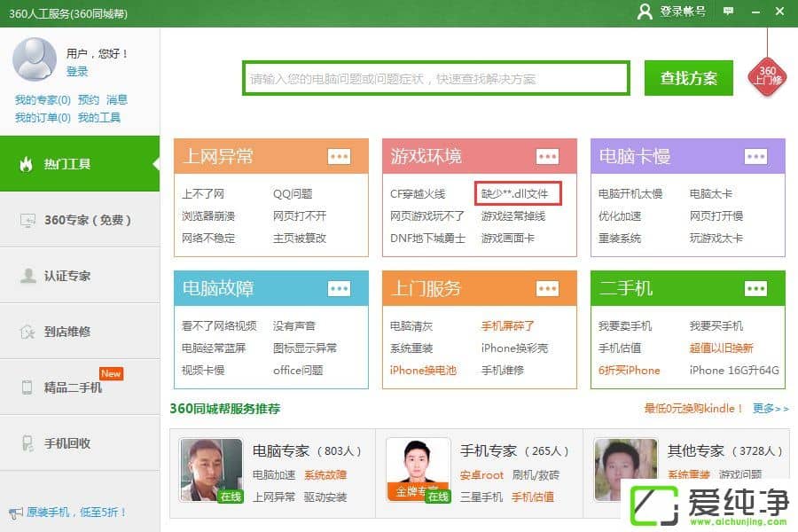
Task: Select the 电脑专家 expert photo thumbnail
Action: 211,470
